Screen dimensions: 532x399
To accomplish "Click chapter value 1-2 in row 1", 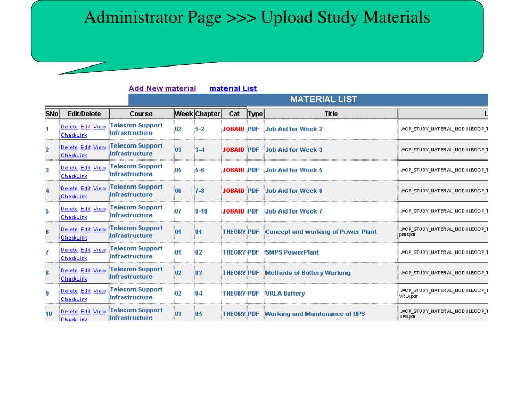I will 199,129.
